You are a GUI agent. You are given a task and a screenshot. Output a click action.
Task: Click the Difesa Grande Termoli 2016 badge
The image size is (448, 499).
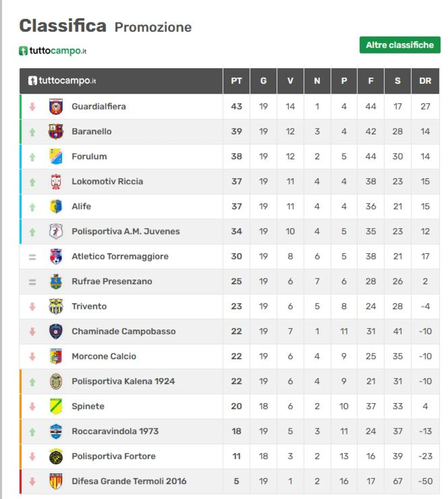[56, 481]
